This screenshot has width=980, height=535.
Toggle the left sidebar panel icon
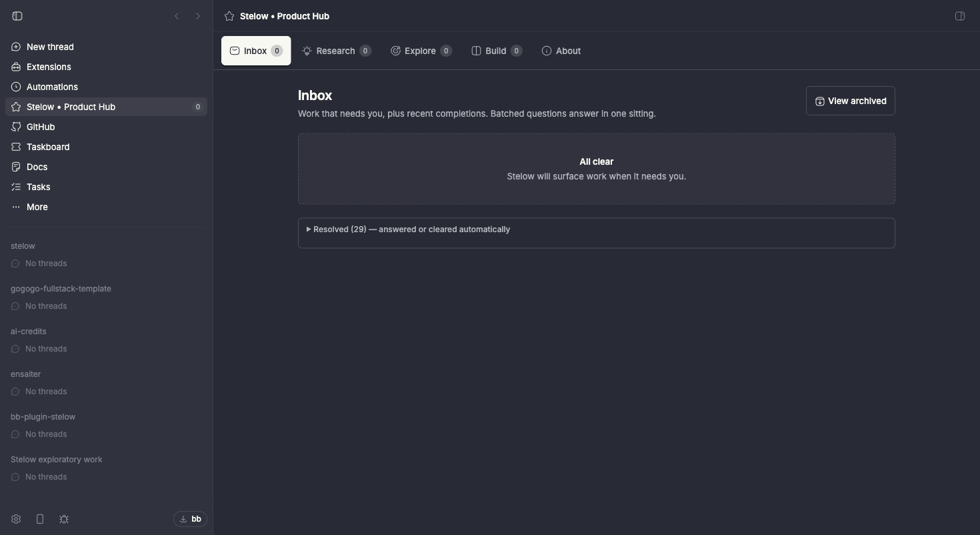tap(17, 16)
